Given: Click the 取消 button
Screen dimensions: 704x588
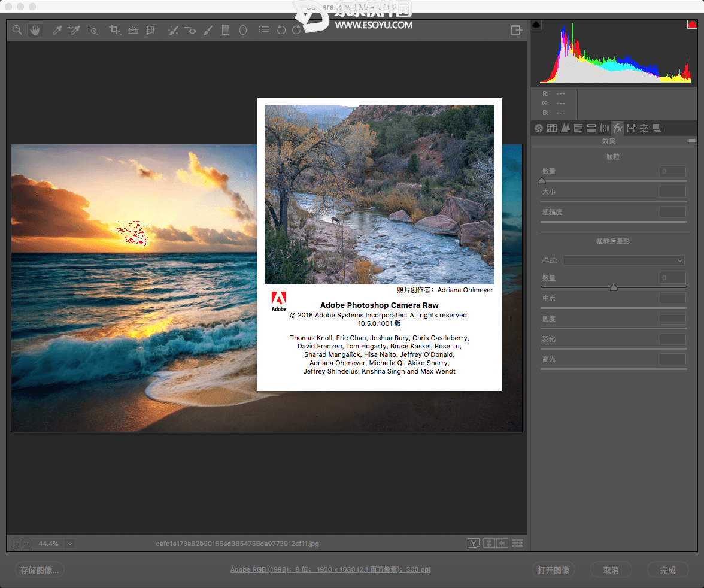Looking at the screenshot, I should [x=611, y=570].
